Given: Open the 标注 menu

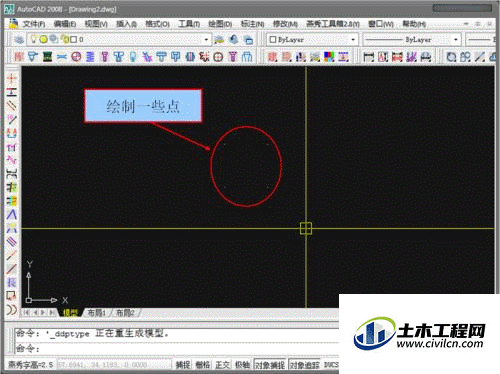Looking at the screenshot, I should 253,24.
